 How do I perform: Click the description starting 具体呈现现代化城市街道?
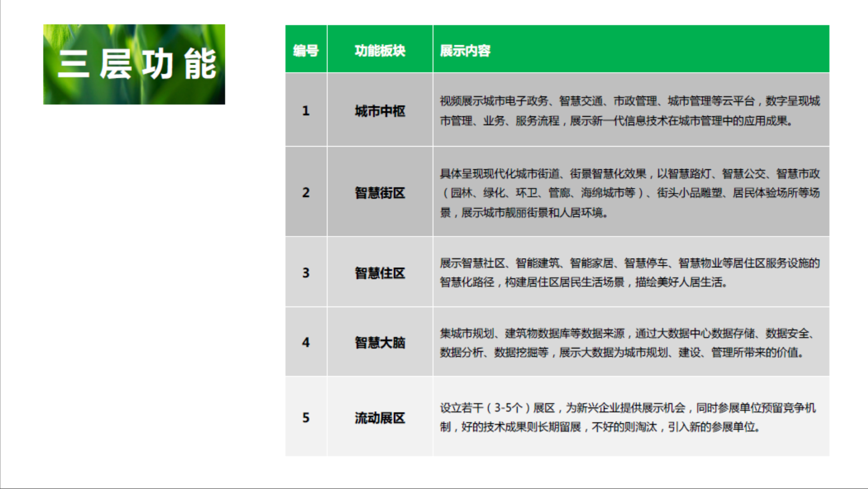[631, 191]
